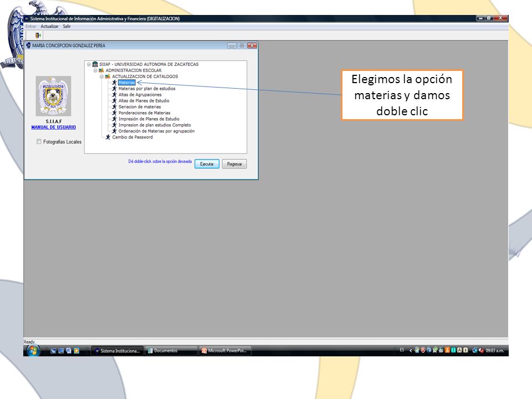Viewport: 532px width, 399px height.
Task: Click the building icon of SIIAF root node
Action: 95,64
